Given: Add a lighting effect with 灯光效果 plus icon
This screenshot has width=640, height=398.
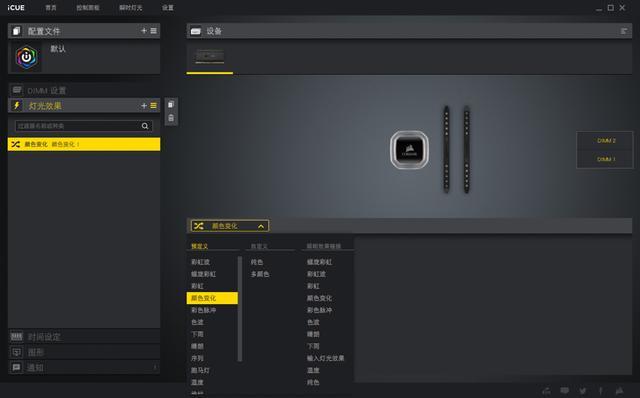Looking at the screenshot, I should [144, 106].
